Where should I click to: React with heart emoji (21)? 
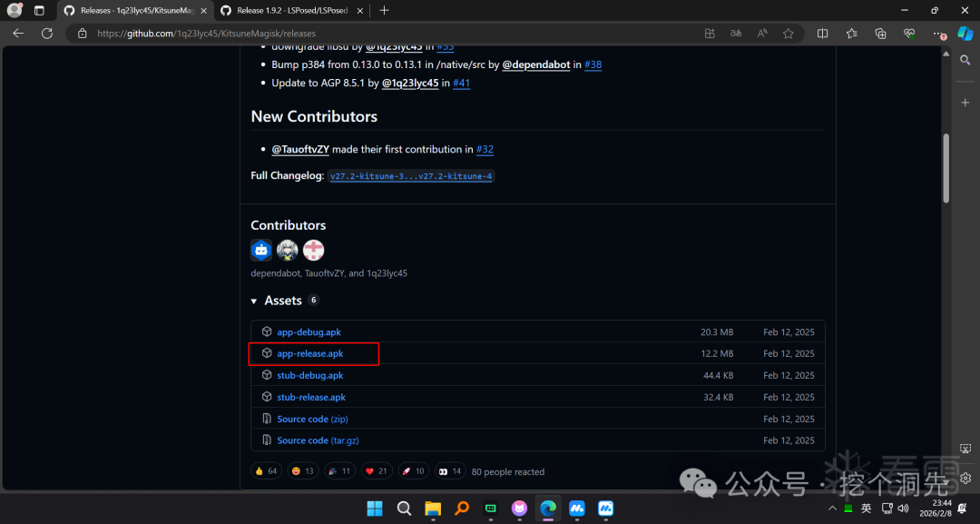pyautogui.click(x=377, y=470)
